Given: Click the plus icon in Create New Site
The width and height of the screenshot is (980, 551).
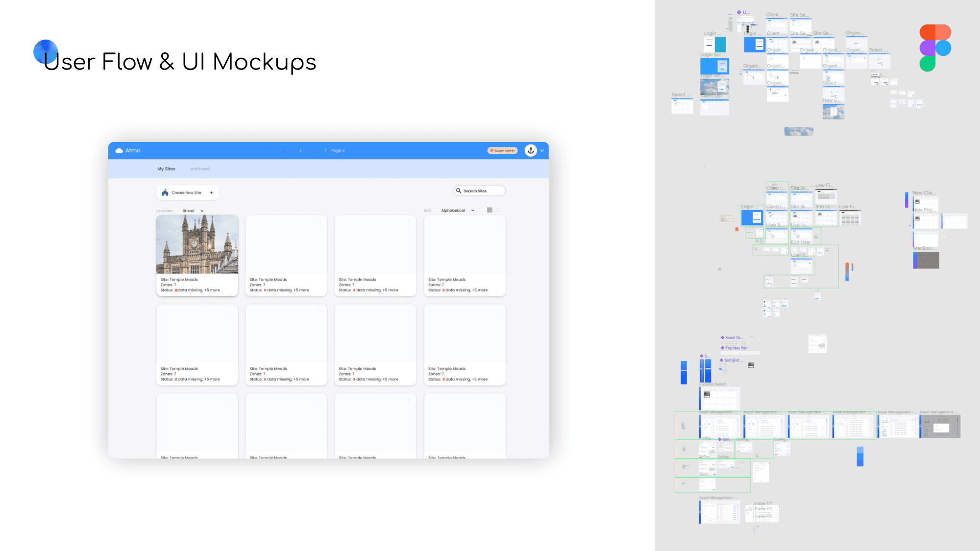Looking at the screenshot, I should coord(211,192).
